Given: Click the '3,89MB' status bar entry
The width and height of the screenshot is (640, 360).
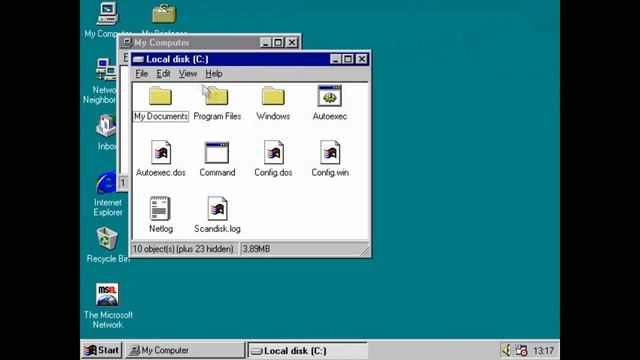Looking at the screenshot, I should pyautogui.click(x=256, y=249).
